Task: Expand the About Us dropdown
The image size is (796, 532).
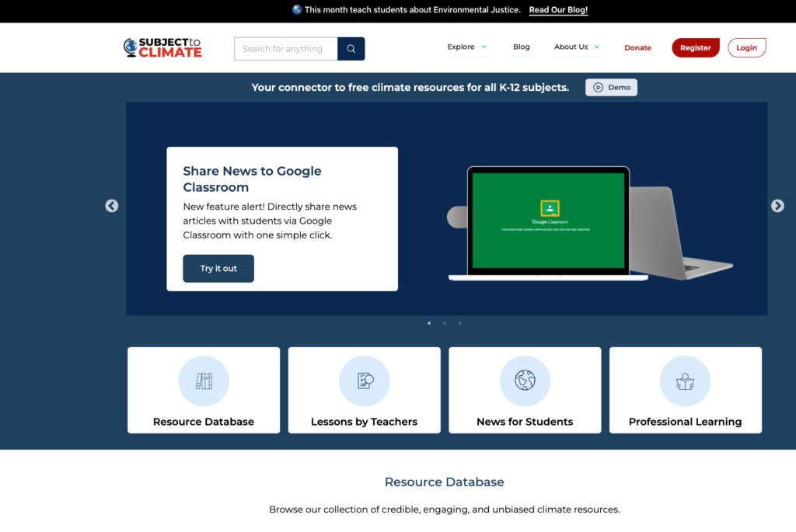Action: pyautogui.click(x=577, y=47)
